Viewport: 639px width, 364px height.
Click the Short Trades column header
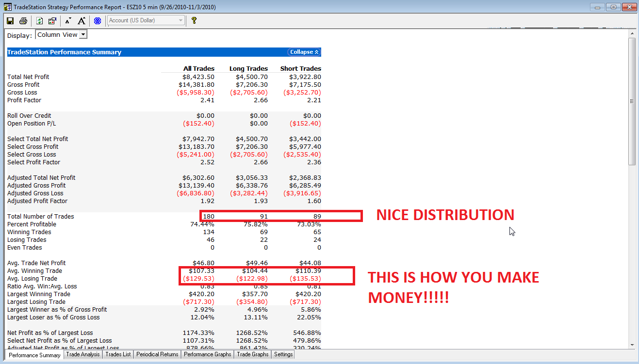pos(300,69)
